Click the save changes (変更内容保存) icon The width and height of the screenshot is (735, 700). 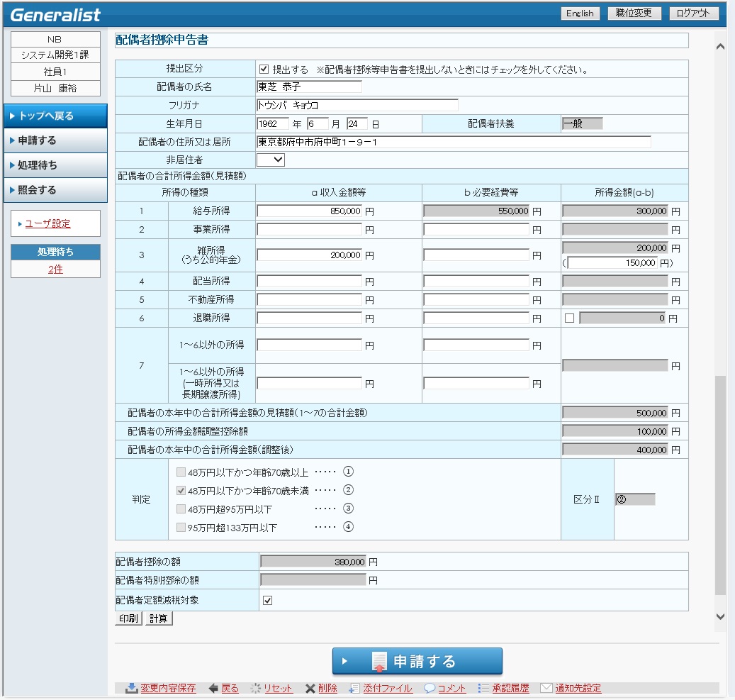coord(131,688)
